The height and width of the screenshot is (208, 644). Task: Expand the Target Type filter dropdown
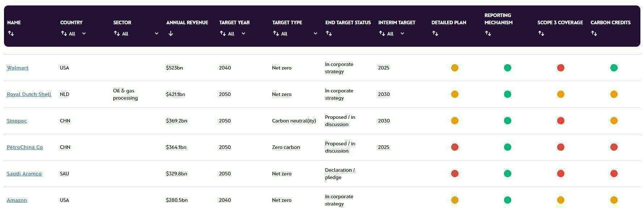tap(315, 34)
